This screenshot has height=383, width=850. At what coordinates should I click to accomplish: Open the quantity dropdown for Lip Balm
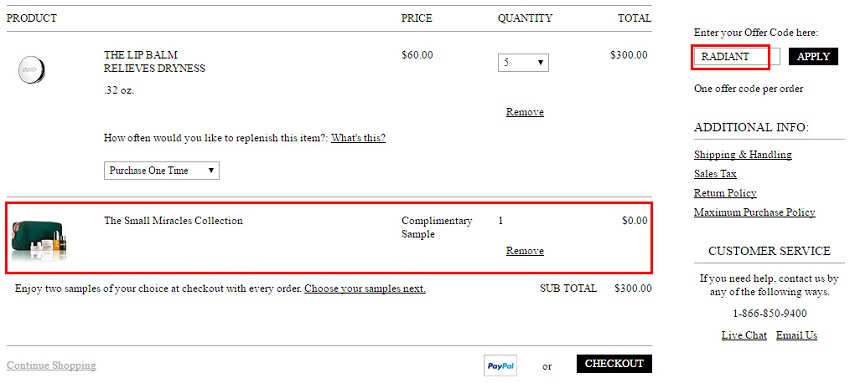point(523,62)
